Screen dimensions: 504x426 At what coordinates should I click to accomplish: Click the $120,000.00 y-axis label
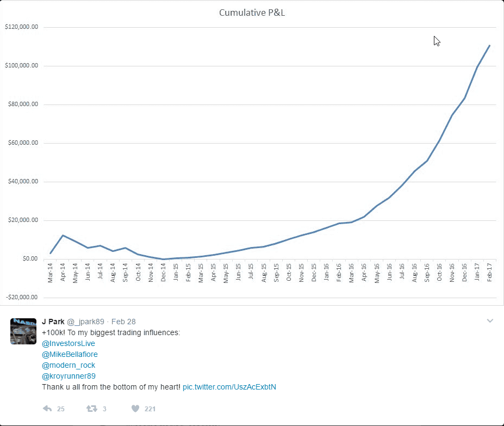click(21, 27)
